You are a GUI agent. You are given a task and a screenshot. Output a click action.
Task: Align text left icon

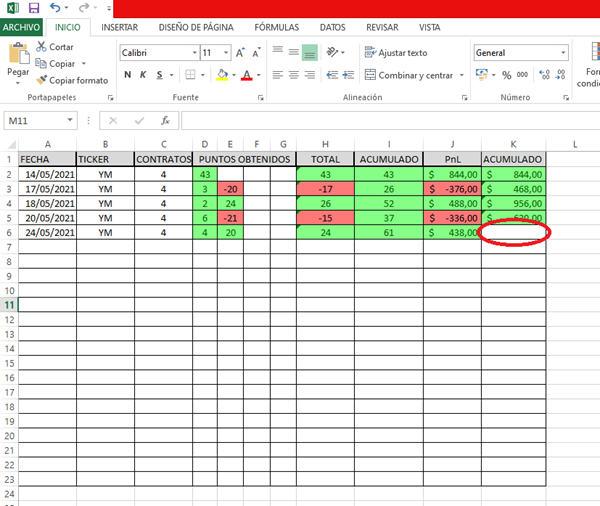[278, 75]
